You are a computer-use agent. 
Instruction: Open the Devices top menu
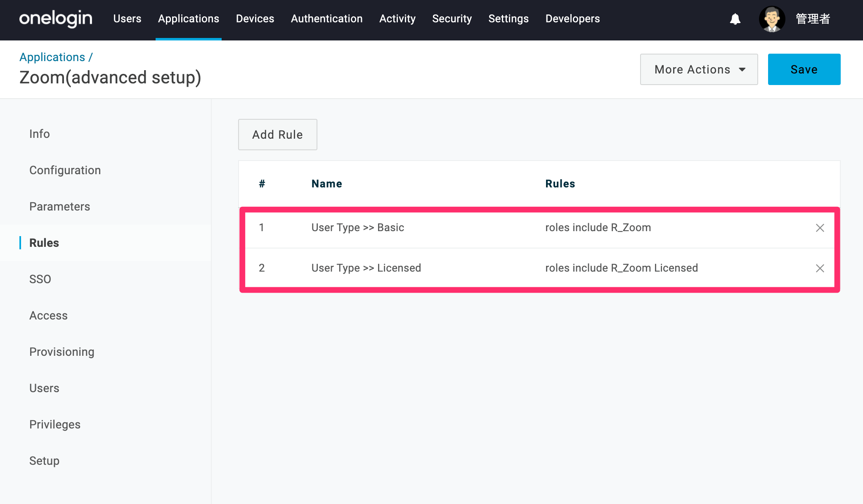(255, 19)
